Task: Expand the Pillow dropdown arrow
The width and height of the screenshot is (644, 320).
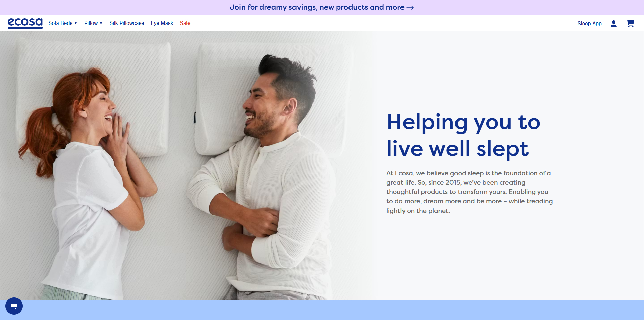Action: (101, 23)
